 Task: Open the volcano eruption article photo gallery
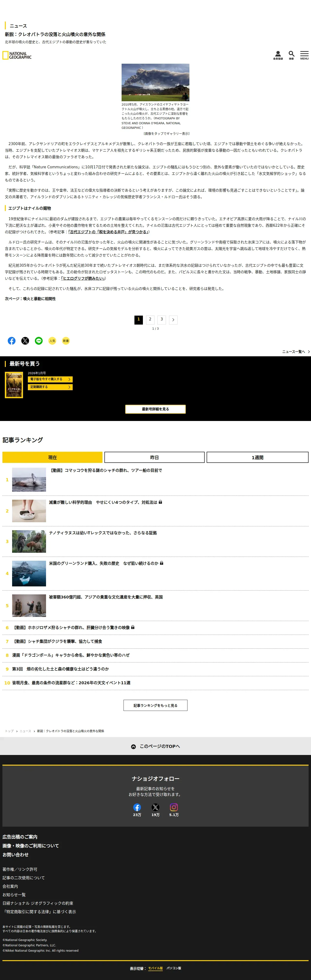(x=155, y=82)
